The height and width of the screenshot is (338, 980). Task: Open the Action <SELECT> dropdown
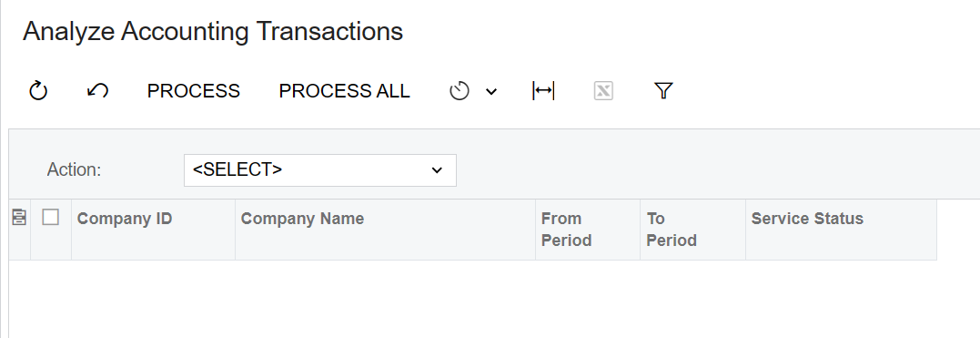point(320,170)
